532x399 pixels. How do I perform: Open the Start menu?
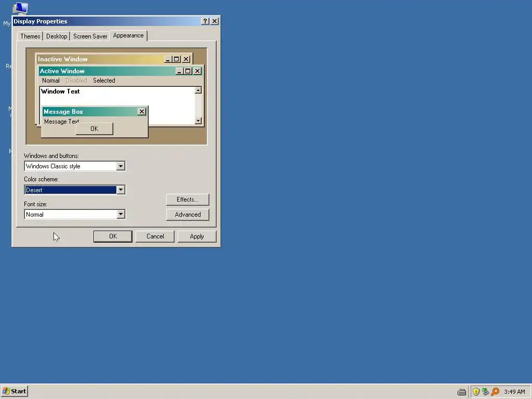click(14, 391)
